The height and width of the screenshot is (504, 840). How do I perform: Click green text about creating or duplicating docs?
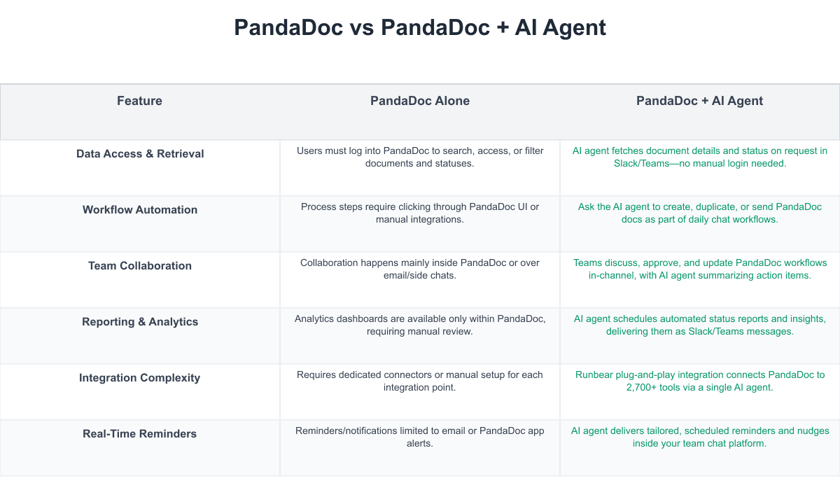coord(699,213)
